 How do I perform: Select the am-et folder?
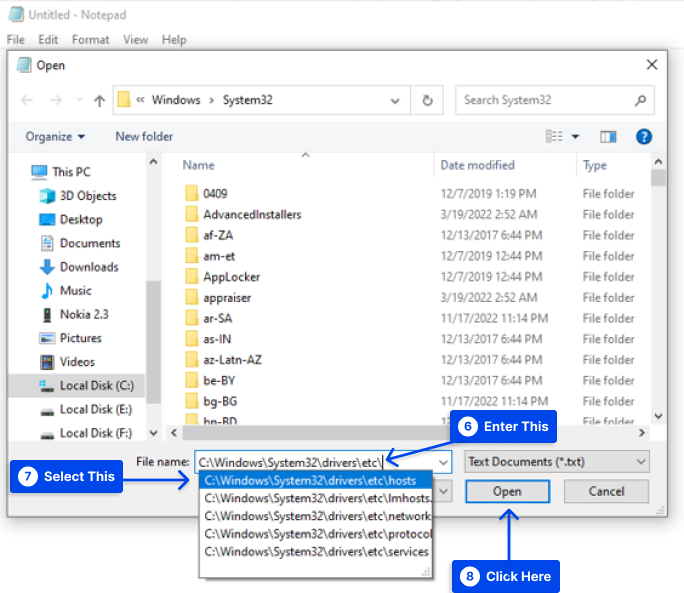(210, 256)
